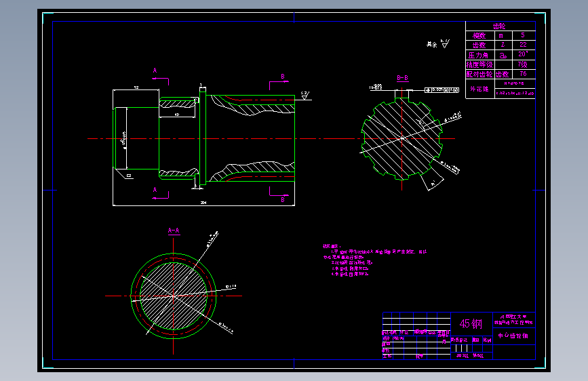Select the hatched A-A circular section
Image resolution: width=588 pixels, height=381 pixels.
point(174,296)
